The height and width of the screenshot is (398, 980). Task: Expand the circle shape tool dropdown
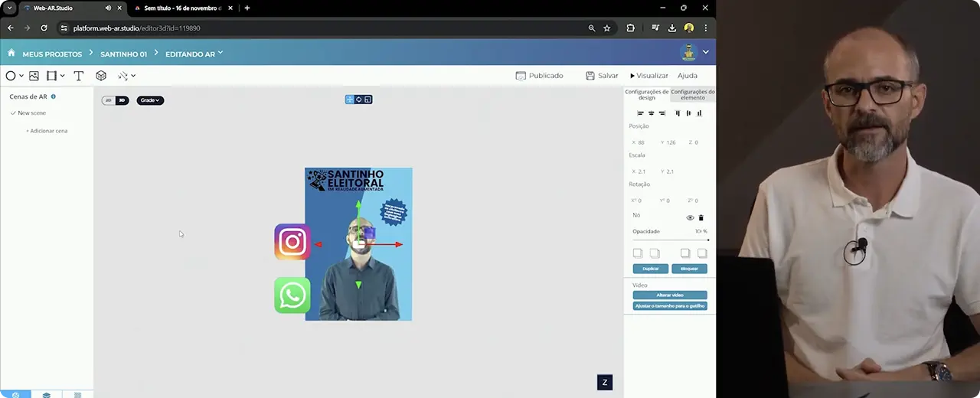point(21,76)
